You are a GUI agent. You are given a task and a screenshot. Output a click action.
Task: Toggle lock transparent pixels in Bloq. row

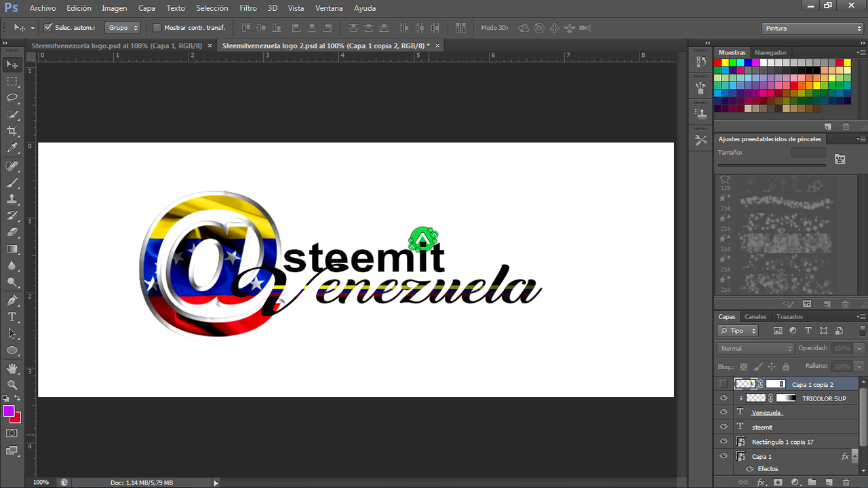point(743,366)
